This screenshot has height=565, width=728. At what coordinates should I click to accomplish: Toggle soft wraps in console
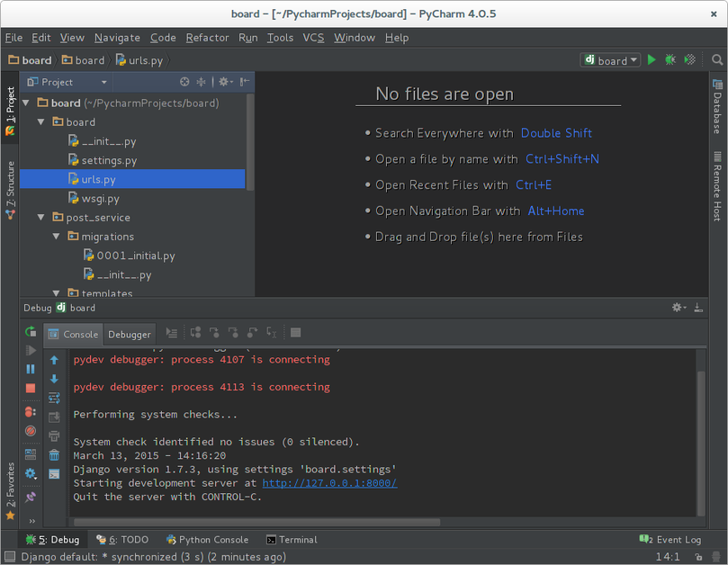pos(54,398)
